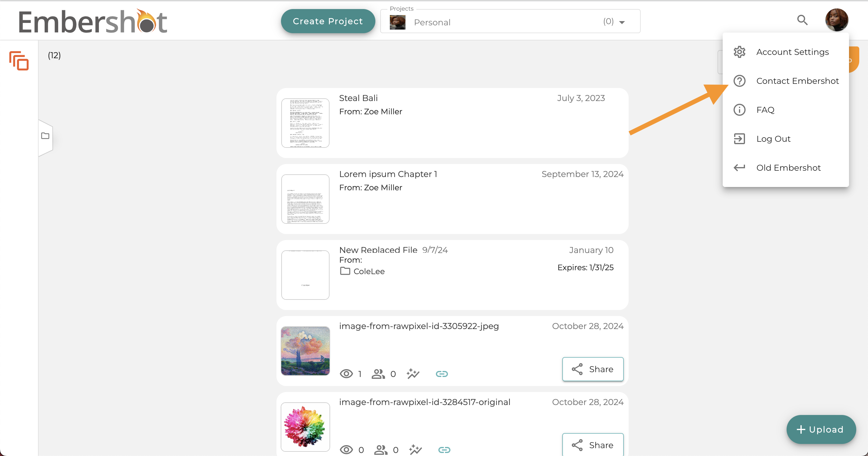Expand the Projects Personal dropdown
The height and width of the screenshot is (456, 868).
(622, 22)
